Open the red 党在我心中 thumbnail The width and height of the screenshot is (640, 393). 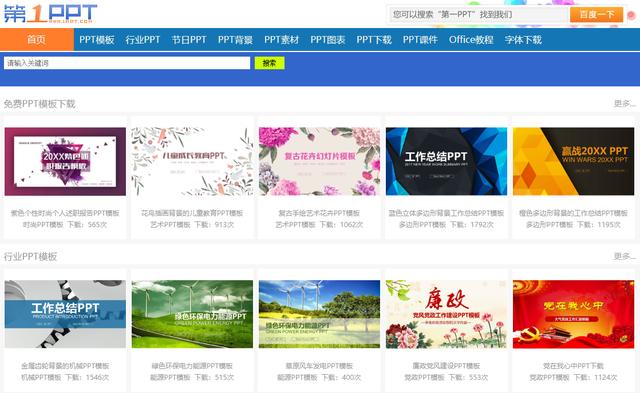pyautogui.click(x=573, y=314)
